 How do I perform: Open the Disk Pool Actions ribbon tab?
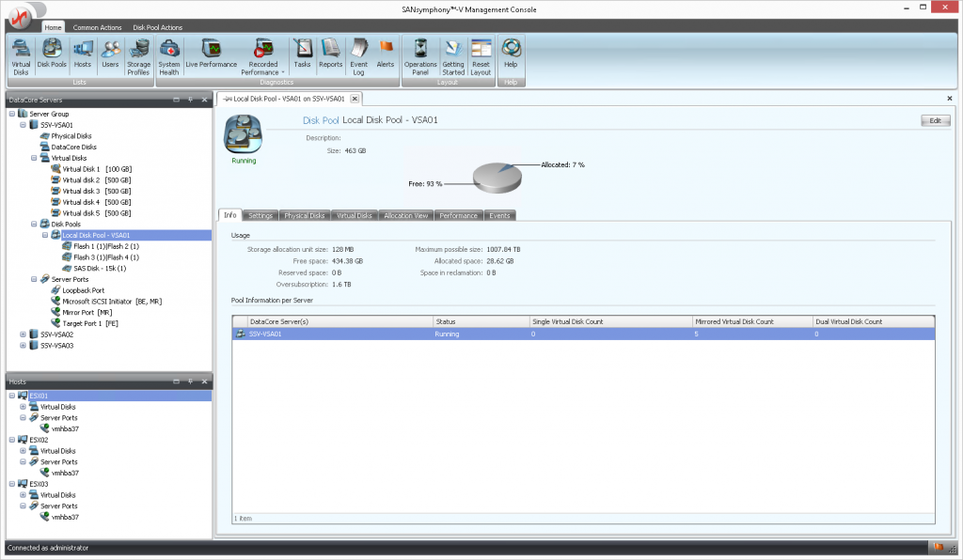(157, 28)
